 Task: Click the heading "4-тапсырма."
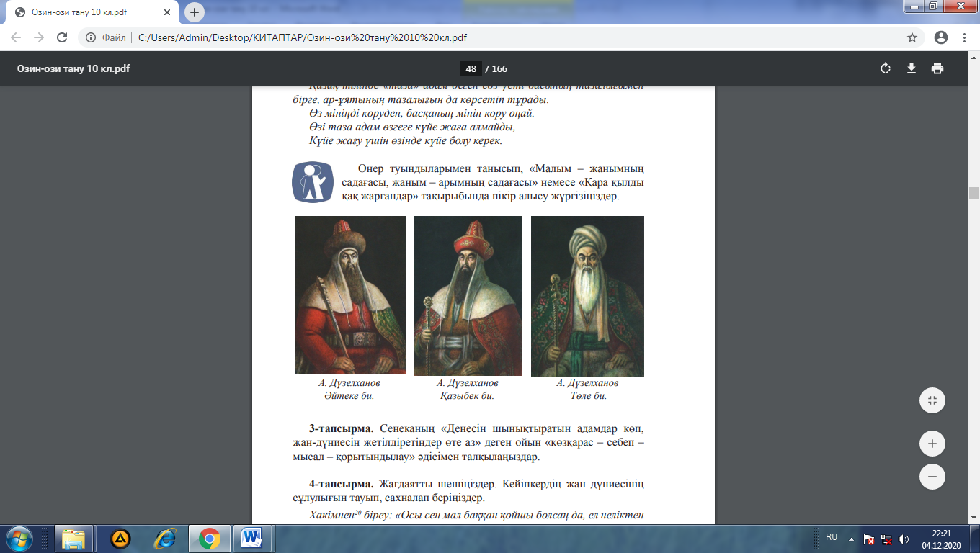coord(340,485)
